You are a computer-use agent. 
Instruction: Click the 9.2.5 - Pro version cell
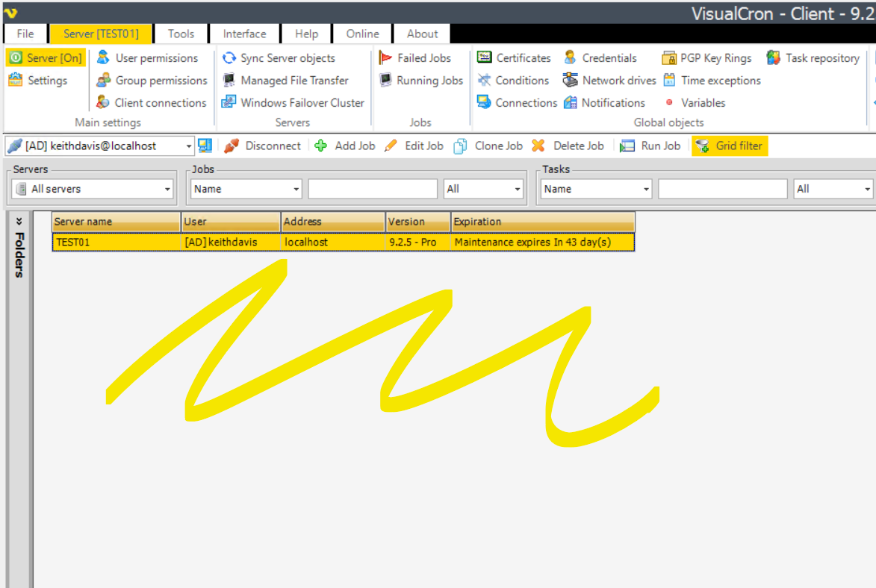pyautogui.click(x=418, y=243)
